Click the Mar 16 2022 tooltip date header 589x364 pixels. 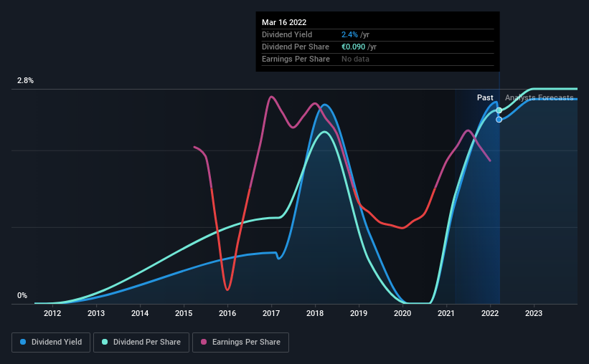(x=284, y=22)
